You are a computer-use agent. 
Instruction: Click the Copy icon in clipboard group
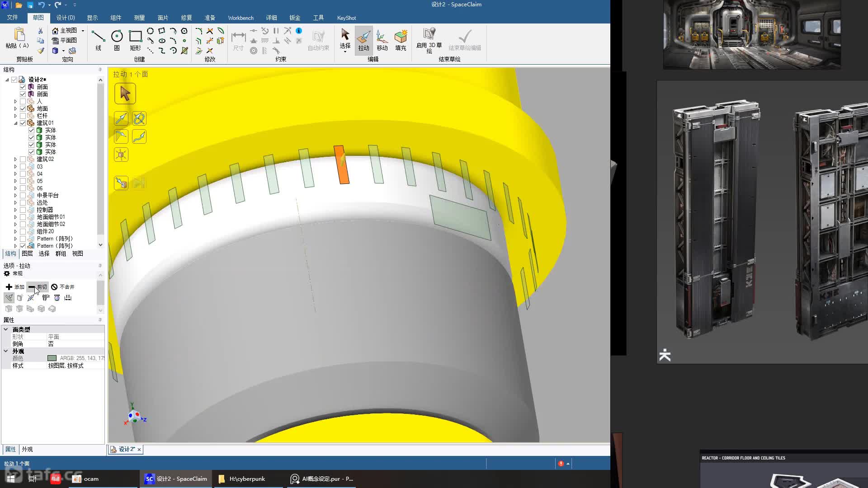pyautogui.click(x=40, y=41)
